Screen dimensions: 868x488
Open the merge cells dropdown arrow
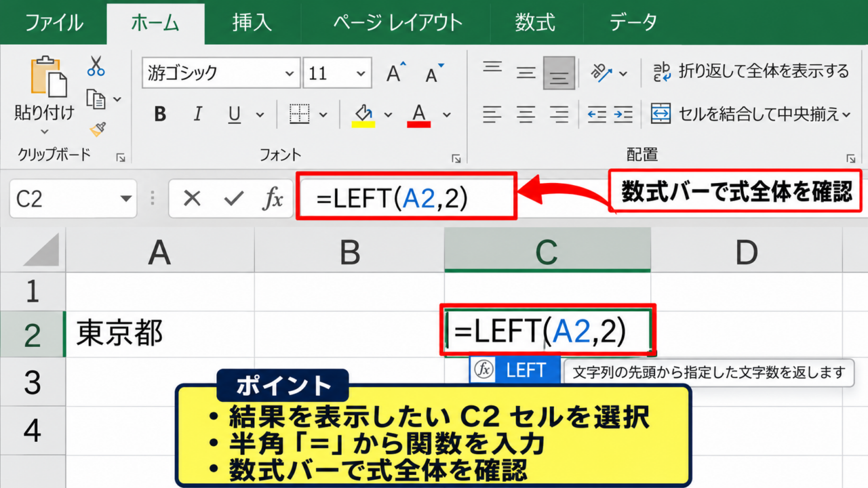click(846, 115)
